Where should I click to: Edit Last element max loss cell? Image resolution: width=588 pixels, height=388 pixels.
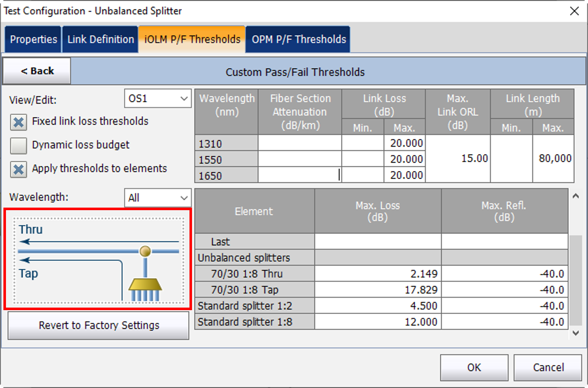(378, 242)
